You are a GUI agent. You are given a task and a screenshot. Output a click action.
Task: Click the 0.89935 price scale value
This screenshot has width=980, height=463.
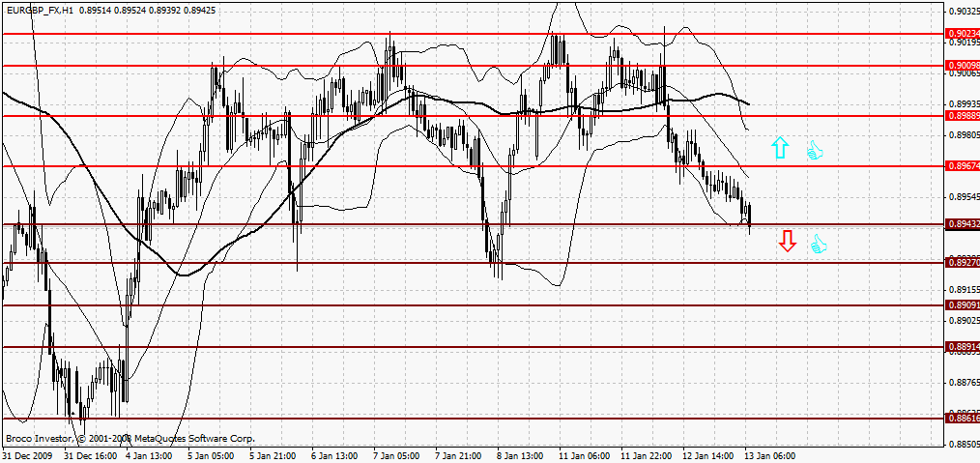click(x=964, y=103)
